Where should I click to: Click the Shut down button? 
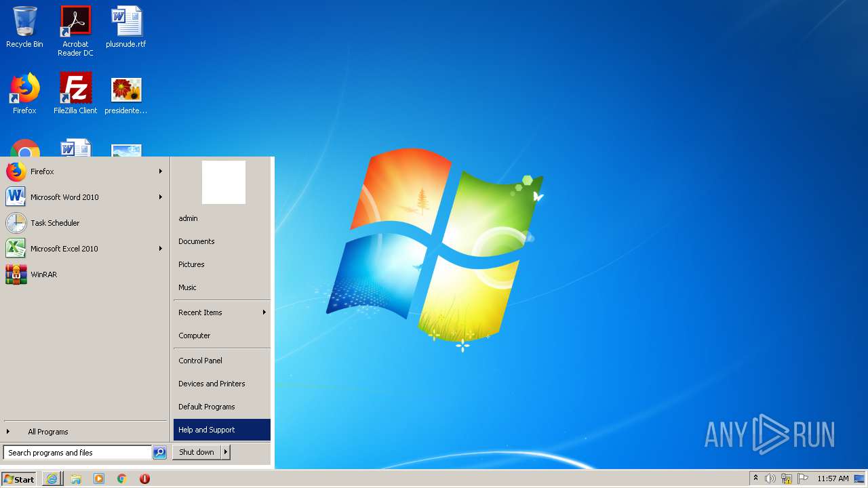coord(197,452)
